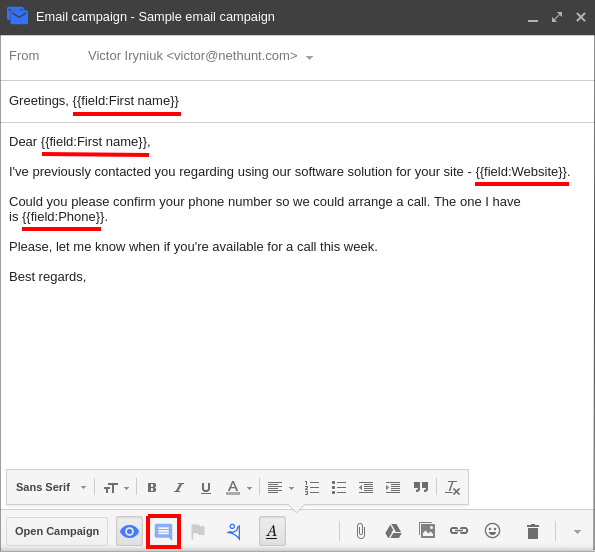The height and width of the screenshot is (552, 595).
Task: Open text color picker
Action: (x=239, y=488)
